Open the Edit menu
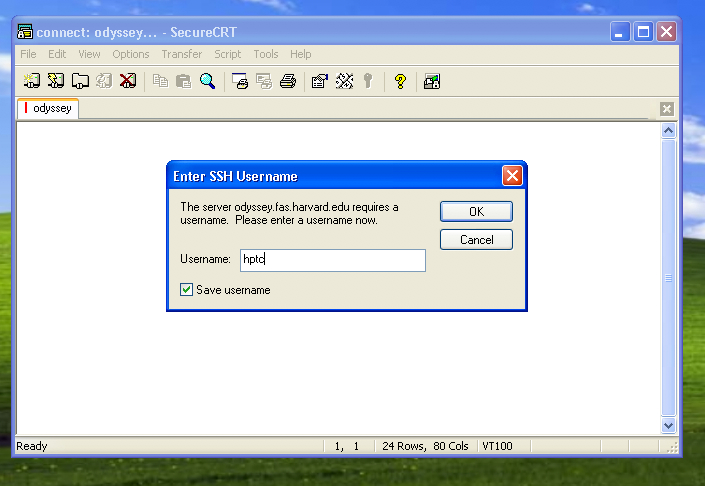This screenshot has width=705, height=486. [x=57, y=54]
